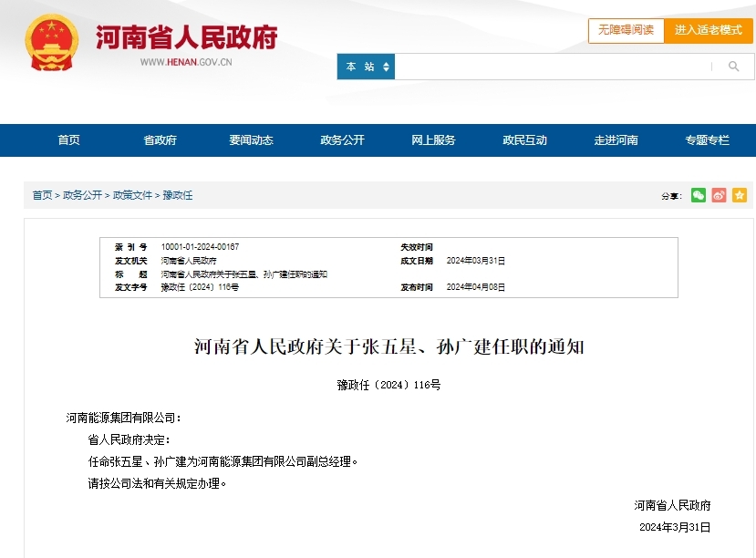Share the page via Weibo icon
This screenshot has height=558, width=756.
(x=719, y=195)
